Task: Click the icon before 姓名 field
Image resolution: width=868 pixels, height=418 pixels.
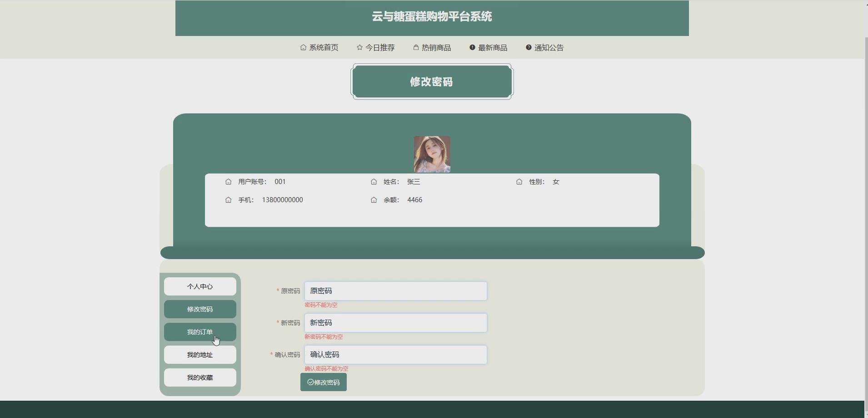Action: 374,181
